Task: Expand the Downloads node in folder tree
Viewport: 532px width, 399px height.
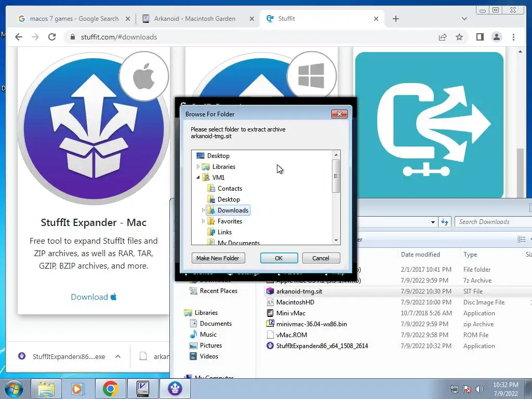Action: click(x=203, y=210)
